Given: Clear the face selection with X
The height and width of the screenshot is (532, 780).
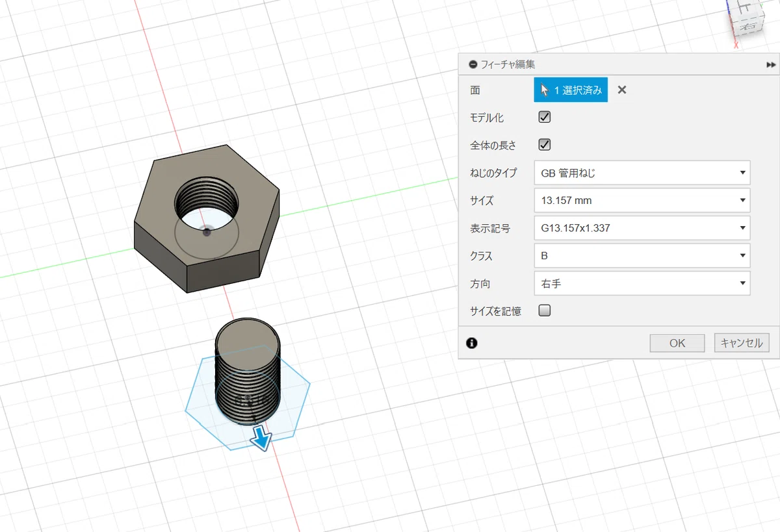Looking at the screenshot, I should click(x=622, y=90).
